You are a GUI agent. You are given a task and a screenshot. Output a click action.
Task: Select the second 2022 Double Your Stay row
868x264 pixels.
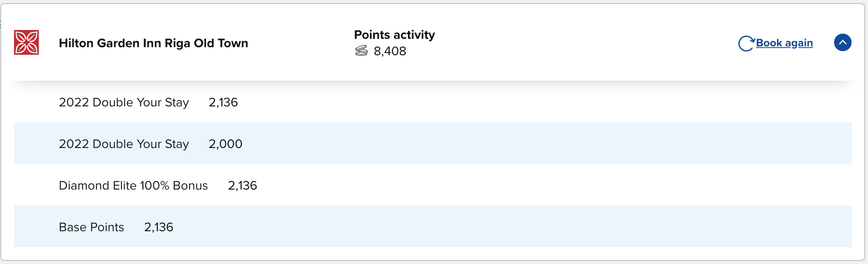point(433,143)
